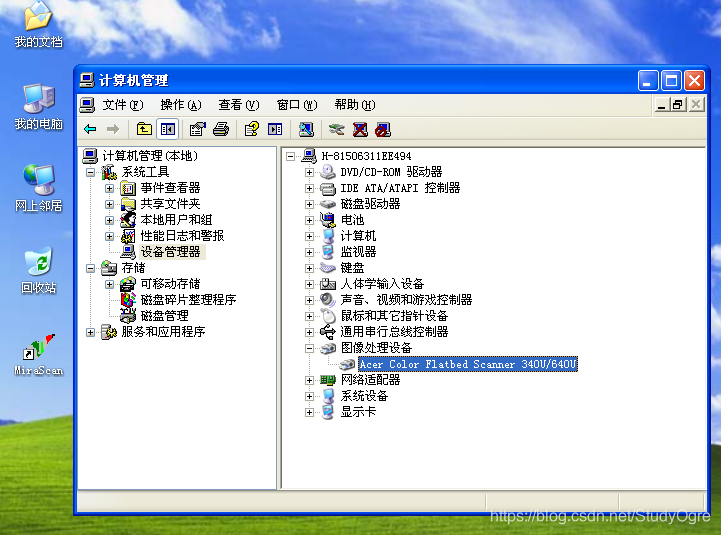Select Acer Color Flatbed Scanner 340U/640U
This screenshot has width=721, height=535.
click(x=468, y=364)
